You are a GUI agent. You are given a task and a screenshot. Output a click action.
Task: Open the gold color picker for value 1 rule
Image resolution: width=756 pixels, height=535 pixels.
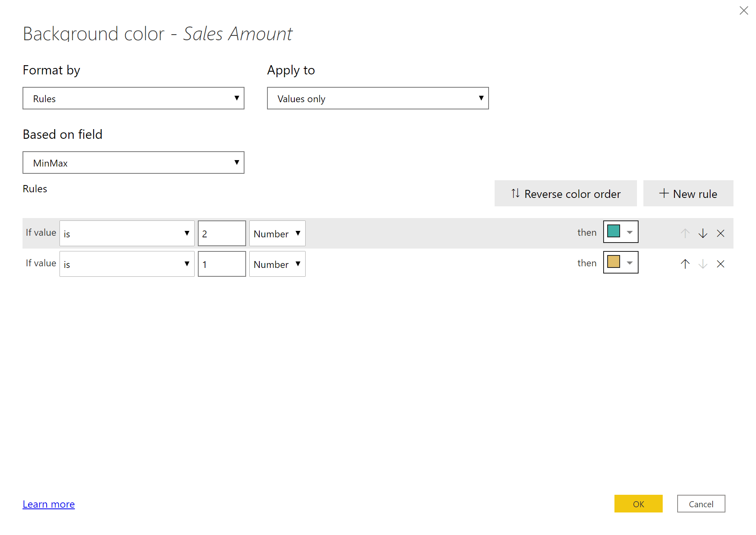[620, 262]
